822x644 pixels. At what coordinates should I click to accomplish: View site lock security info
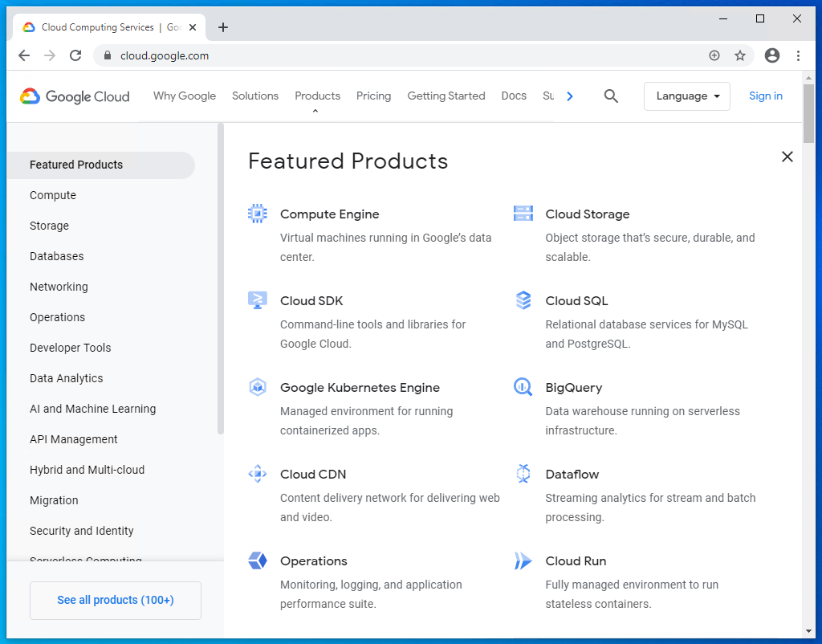tap(108, 55)
